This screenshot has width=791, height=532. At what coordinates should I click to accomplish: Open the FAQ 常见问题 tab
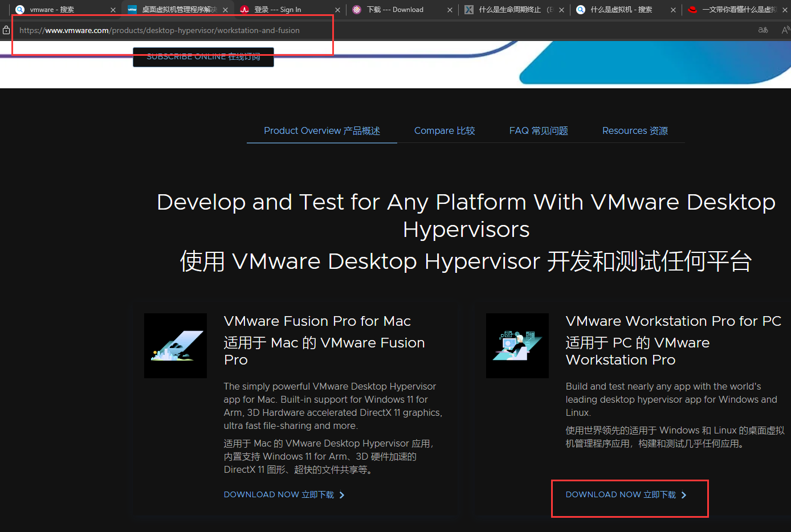point(539,131)
